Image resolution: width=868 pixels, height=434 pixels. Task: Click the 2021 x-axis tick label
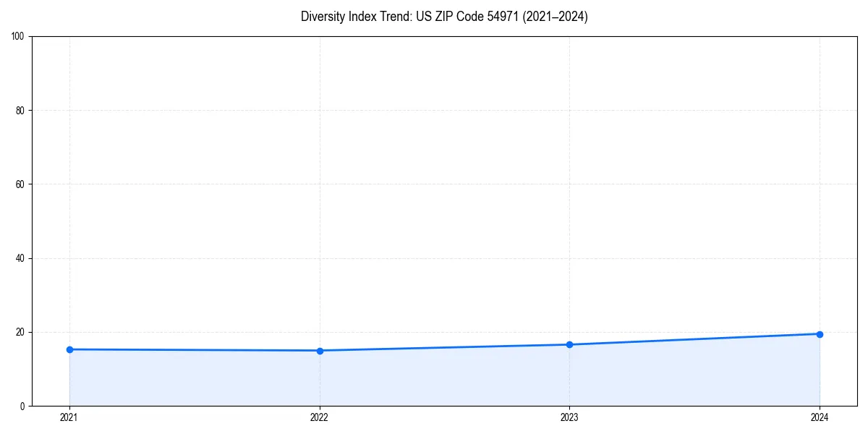[x=69, y=417]
